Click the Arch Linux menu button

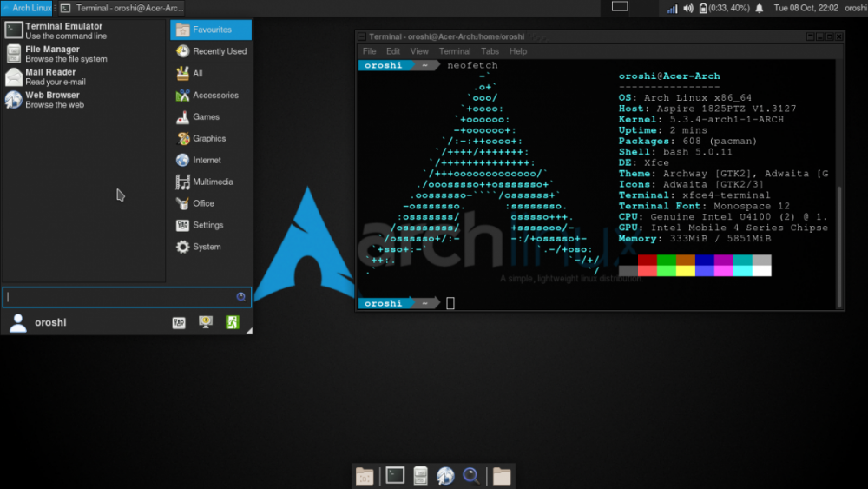coord(27,8)
